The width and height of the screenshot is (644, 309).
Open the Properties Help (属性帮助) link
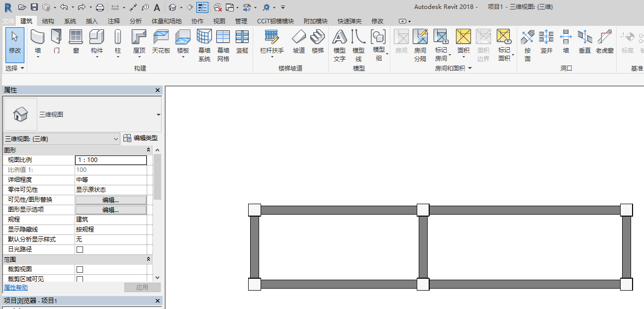(x=16, y=288)
